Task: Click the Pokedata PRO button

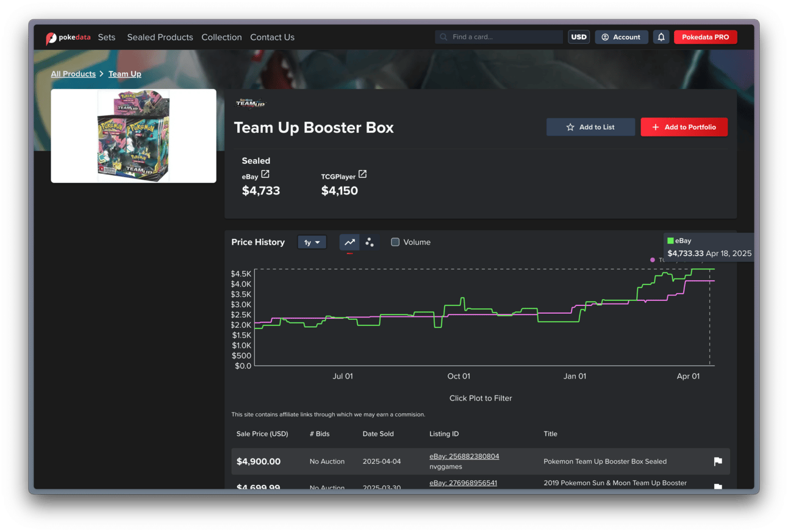Action: click(705, 37)
